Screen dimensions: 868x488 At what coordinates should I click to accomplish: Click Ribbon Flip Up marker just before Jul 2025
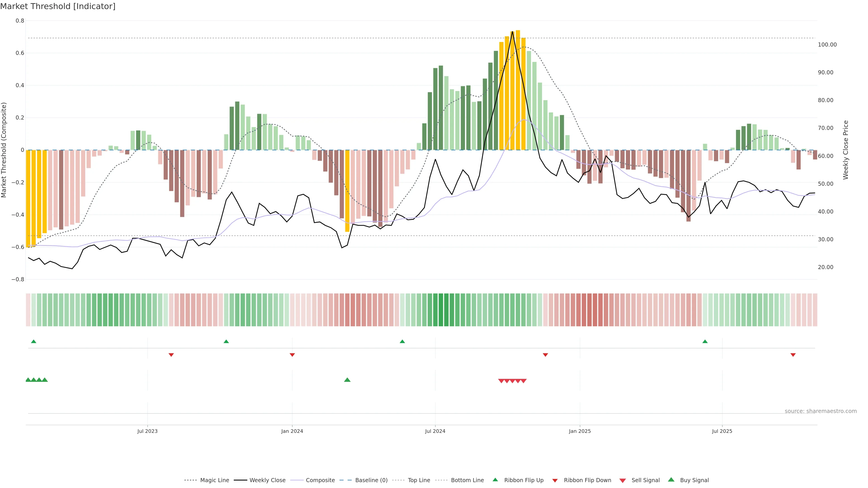(705, 342)
